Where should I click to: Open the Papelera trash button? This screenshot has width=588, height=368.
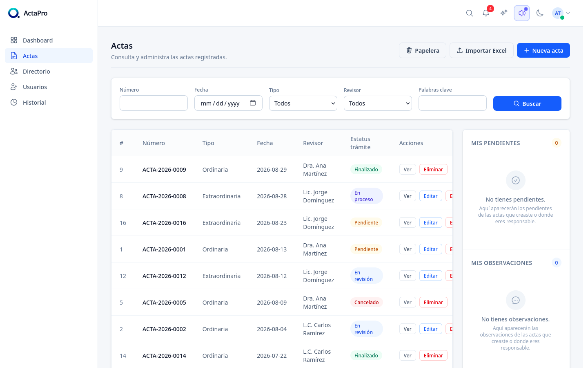click(423, 50)
